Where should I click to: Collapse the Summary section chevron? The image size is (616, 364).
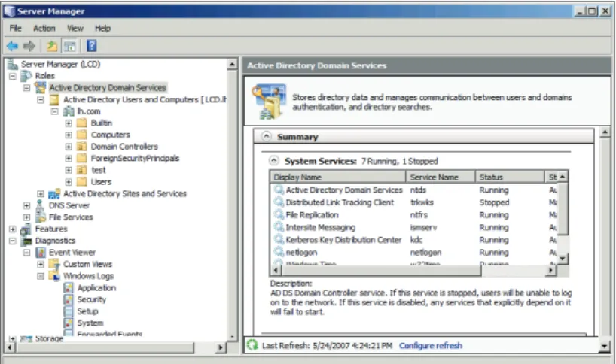point(267,137)
